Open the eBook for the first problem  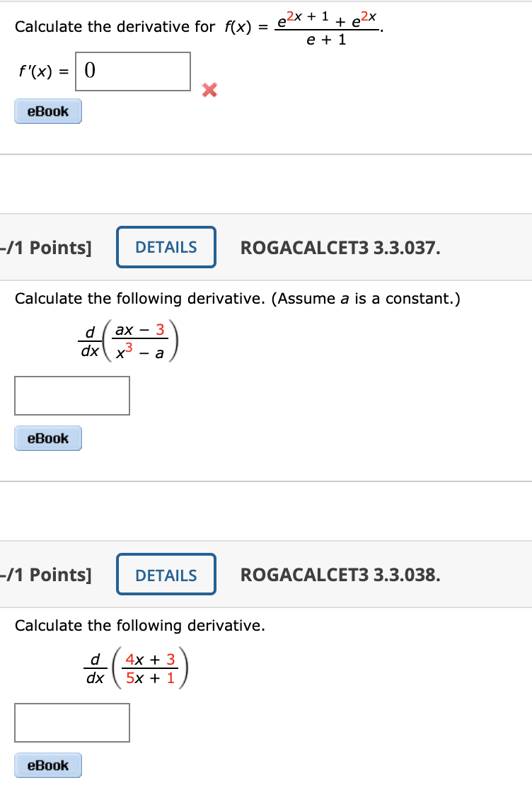(x=47, y=111)
